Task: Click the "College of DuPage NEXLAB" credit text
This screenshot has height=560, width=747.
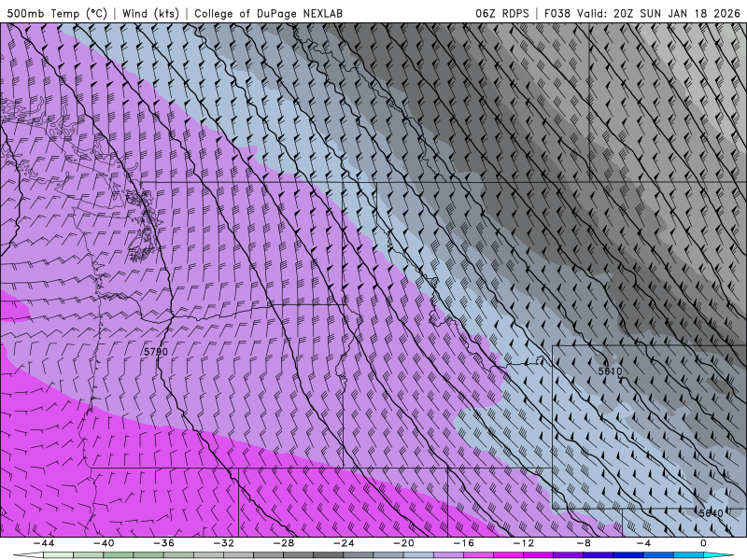Action: (268, 13)
